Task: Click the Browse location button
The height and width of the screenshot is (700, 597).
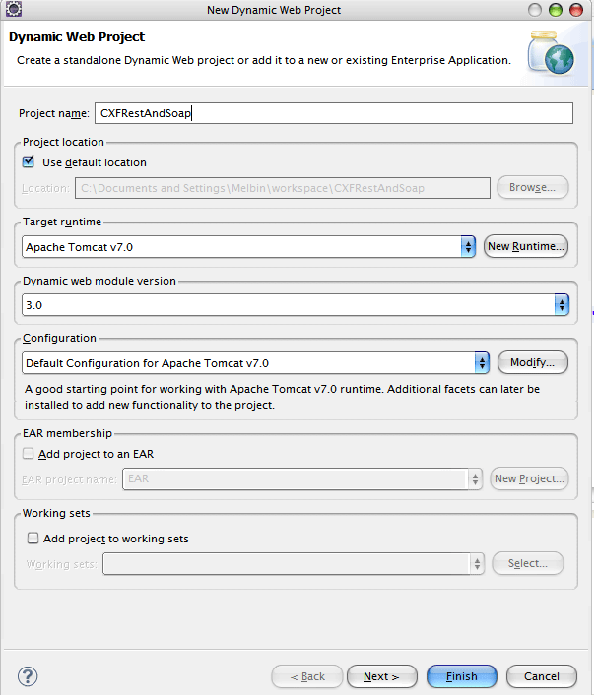Action: [x=532, y=187]
